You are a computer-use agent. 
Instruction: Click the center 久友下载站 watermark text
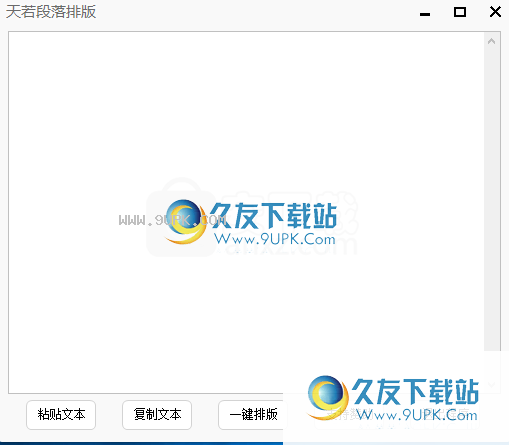point(273,216)
